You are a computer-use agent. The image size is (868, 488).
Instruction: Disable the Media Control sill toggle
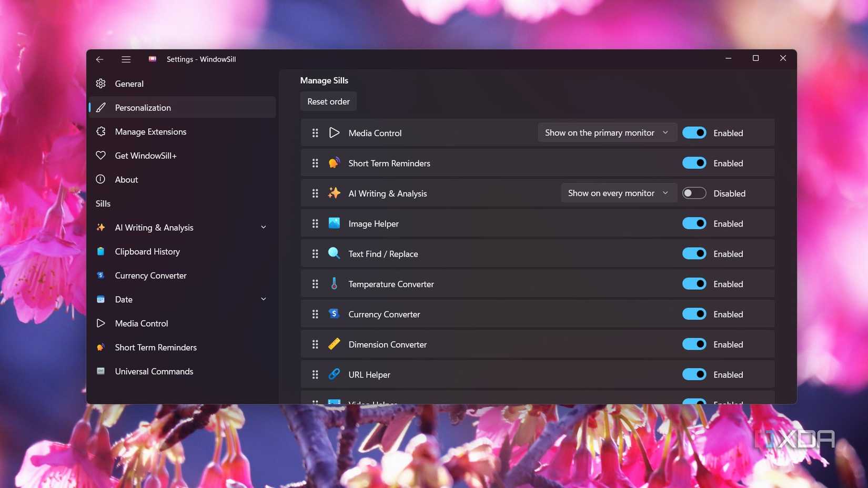click(x=694, y=133)
